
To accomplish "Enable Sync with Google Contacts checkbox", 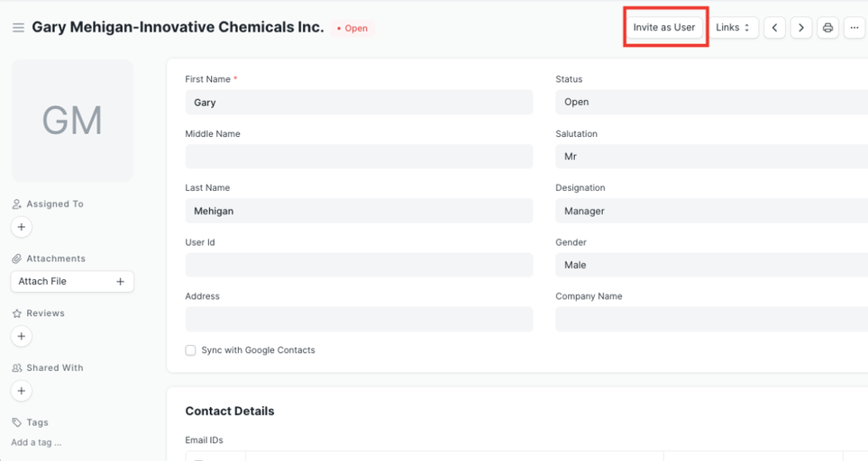I will 191,350.
